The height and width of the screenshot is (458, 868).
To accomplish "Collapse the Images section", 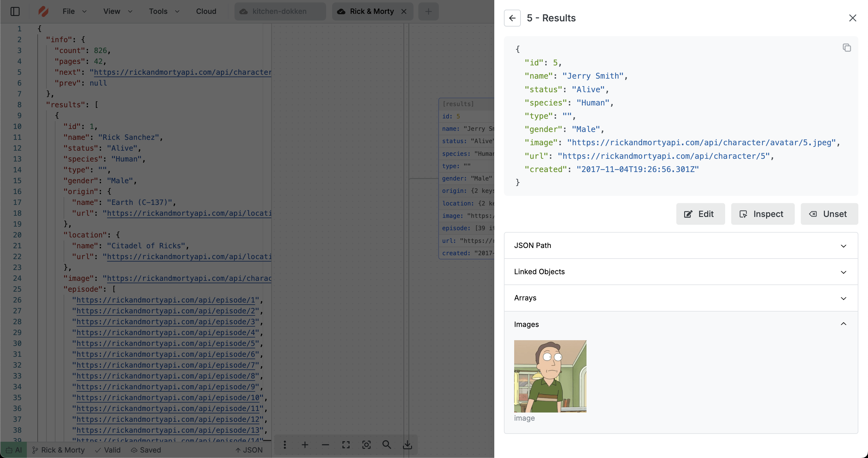I will [x=681, y=324].
